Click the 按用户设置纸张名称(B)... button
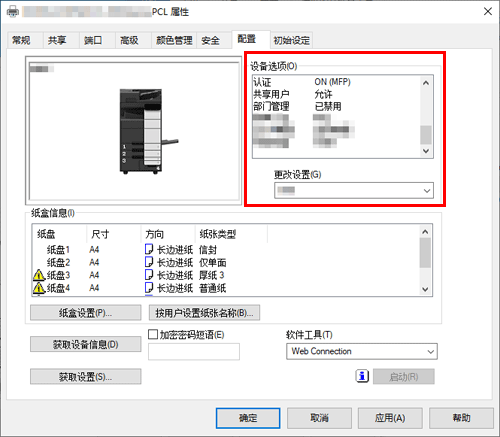Viewport: 500px width, 437px height. coord(204,313)
